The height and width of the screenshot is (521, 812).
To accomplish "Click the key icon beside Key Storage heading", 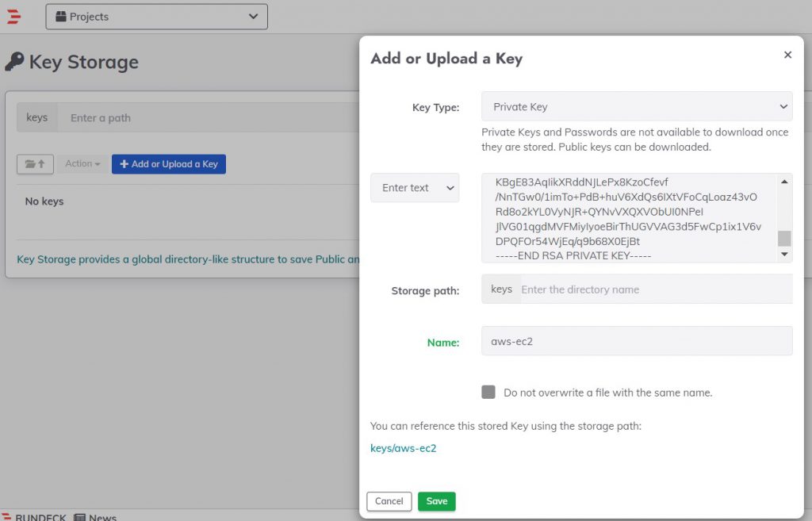I will click(14, 62).
